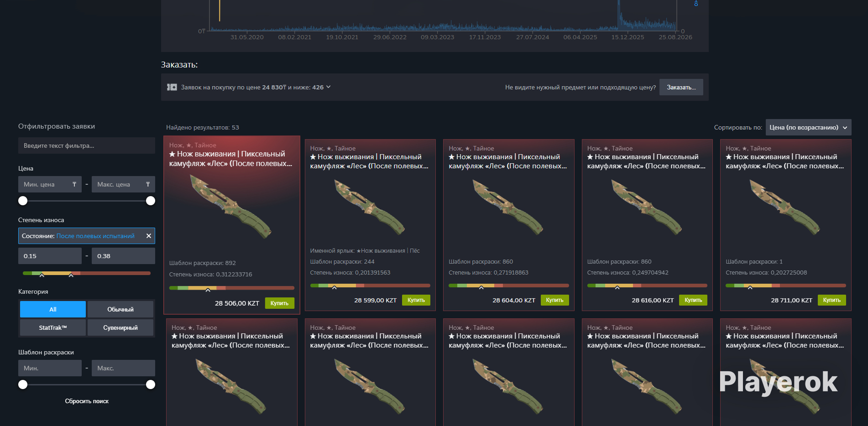Click 'Шаблон раскраски: 1' text

click(x=754, y=262)
